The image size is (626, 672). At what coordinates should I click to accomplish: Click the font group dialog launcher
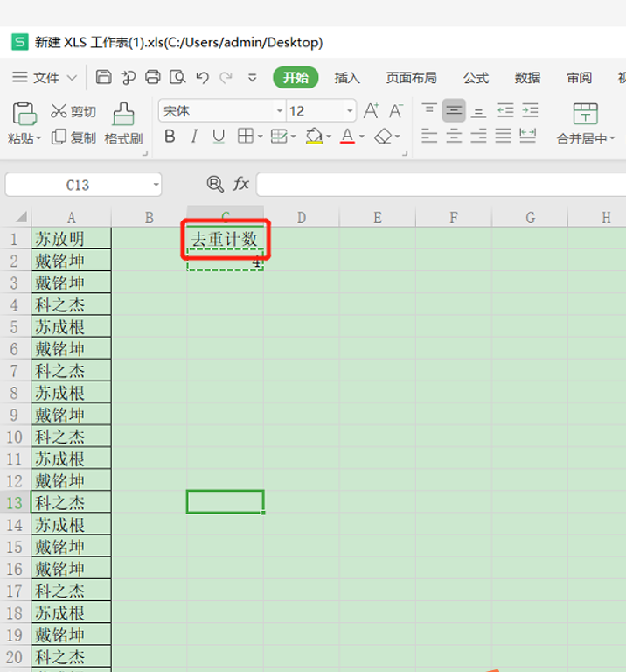tap(405, 153)
